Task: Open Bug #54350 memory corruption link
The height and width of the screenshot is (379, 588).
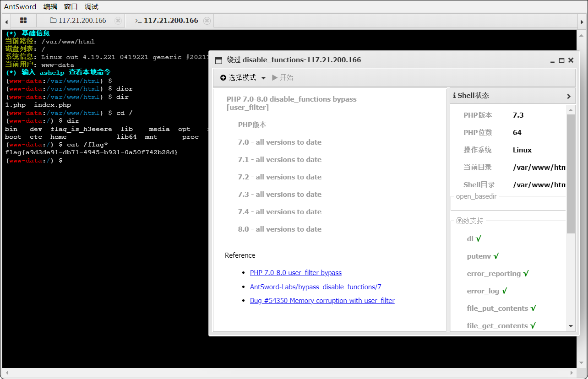Action: point(322,301)
